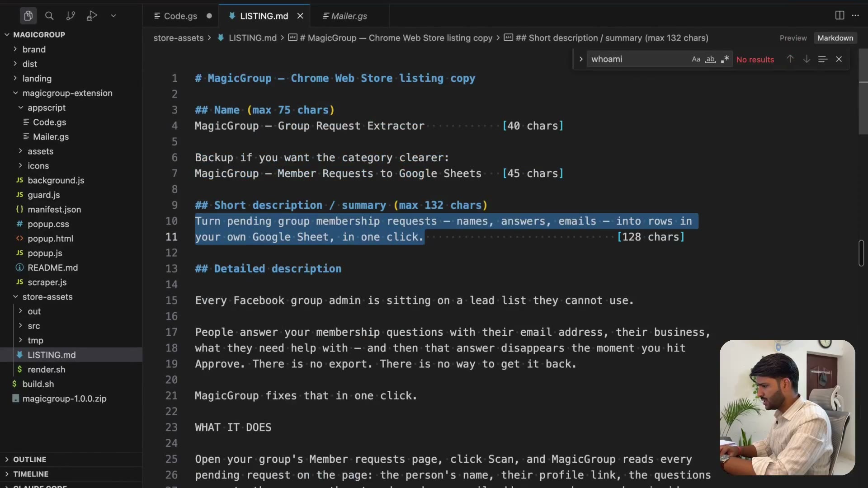Click store-assets in the breadcrumb
The image size is (868, 488).
click(x=179, y=38)
